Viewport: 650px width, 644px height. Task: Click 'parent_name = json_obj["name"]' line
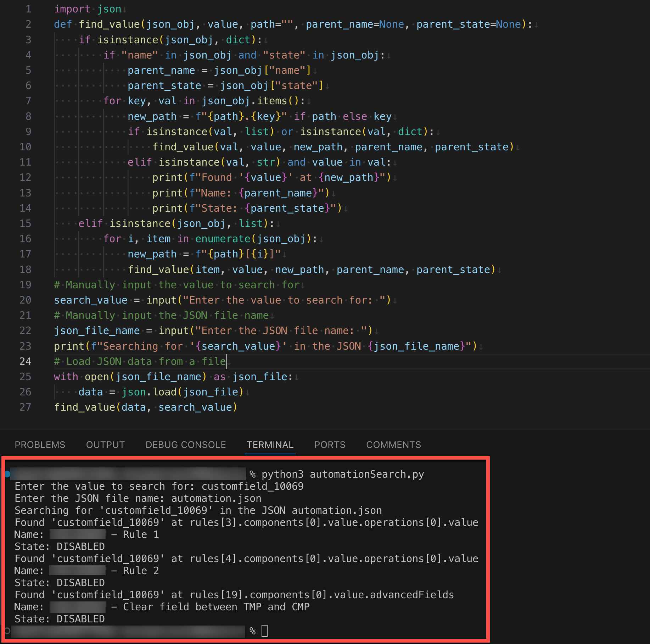[x=219, y=70]
